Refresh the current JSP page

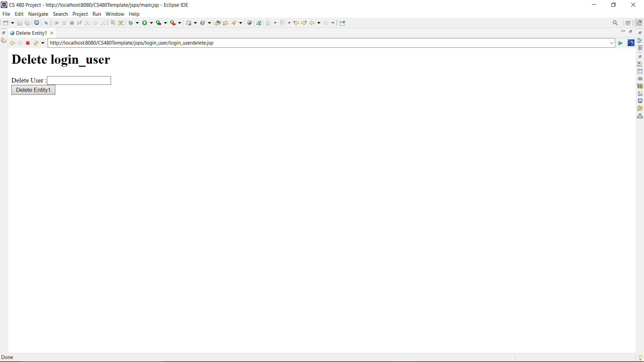coord(35,43)
